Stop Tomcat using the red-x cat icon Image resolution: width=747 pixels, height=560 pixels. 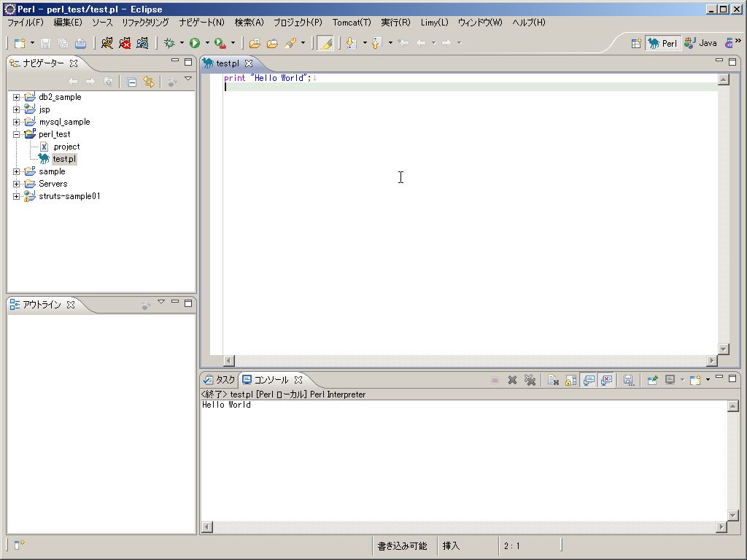point(125,43)
